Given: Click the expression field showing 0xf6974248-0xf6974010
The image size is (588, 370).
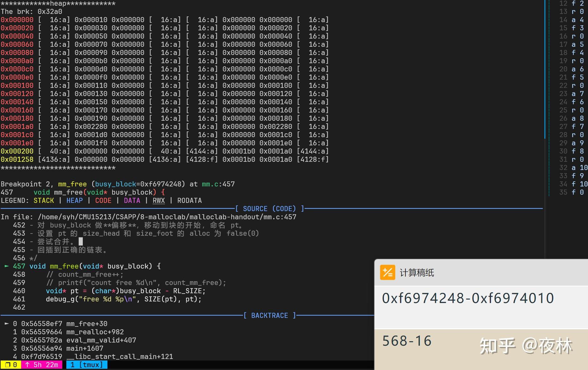Looking at the screenshot, I should point(468,298).
